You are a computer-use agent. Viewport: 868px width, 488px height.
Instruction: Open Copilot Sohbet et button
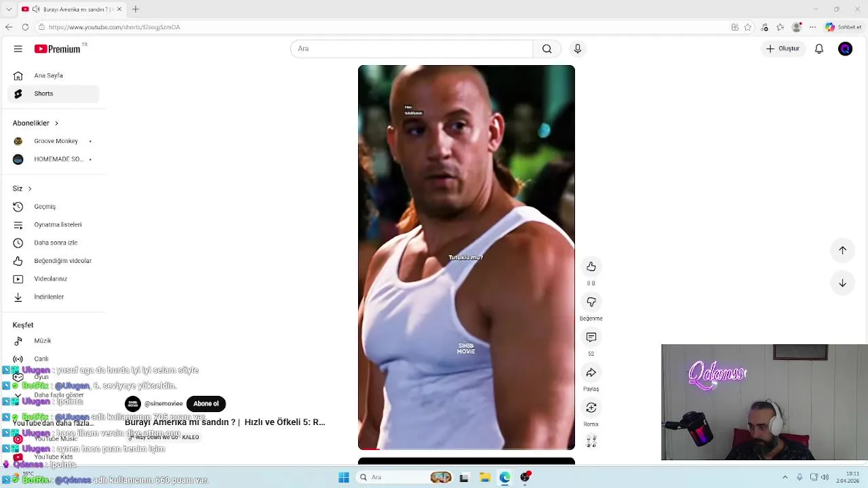coord(843,27)
